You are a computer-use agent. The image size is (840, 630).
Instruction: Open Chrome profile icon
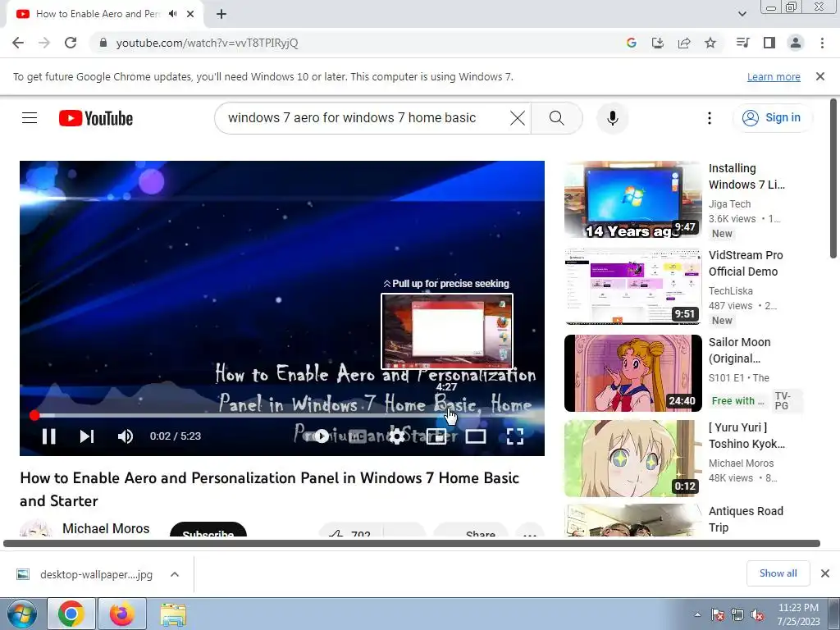tap(796, 43)
